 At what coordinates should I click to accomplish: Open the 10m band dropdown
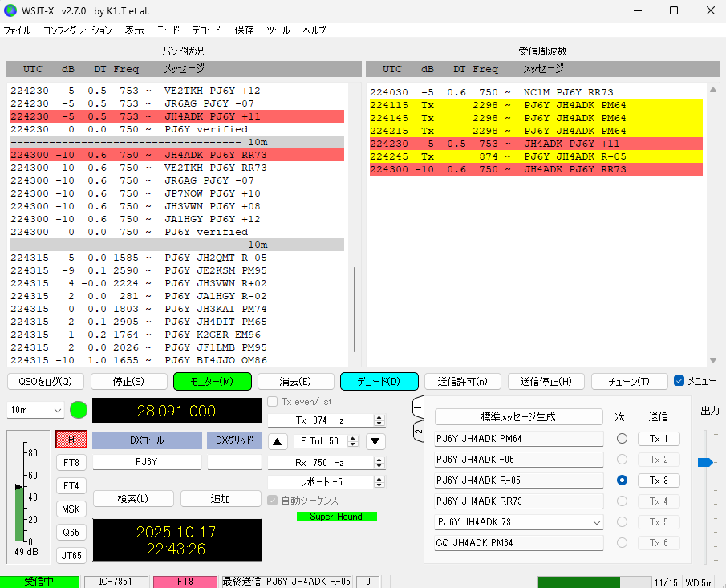coord(35,410)
